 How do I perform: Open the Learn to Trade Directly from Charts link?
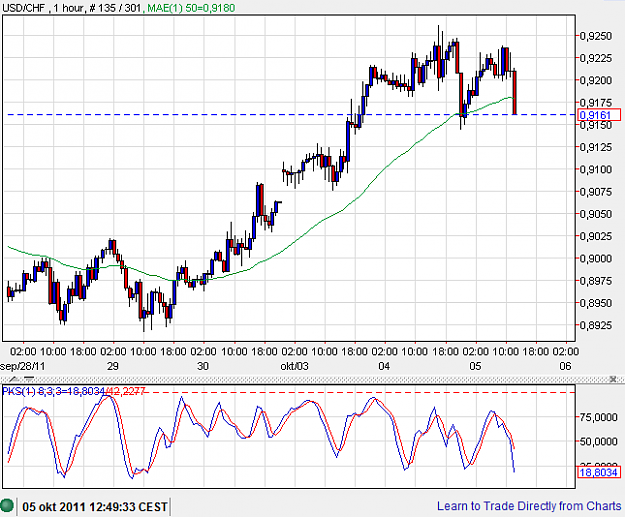click(529, 506)
